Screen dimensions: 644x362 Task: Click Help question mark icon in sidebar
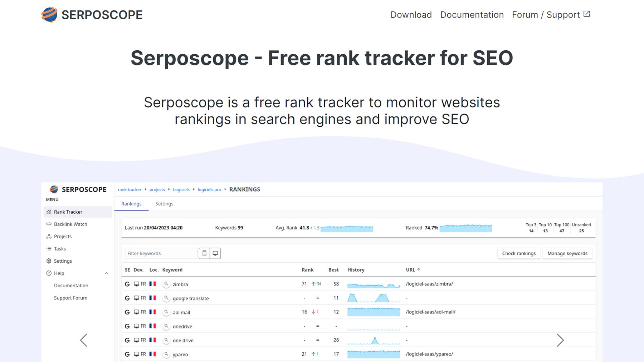tap(49, 273)
